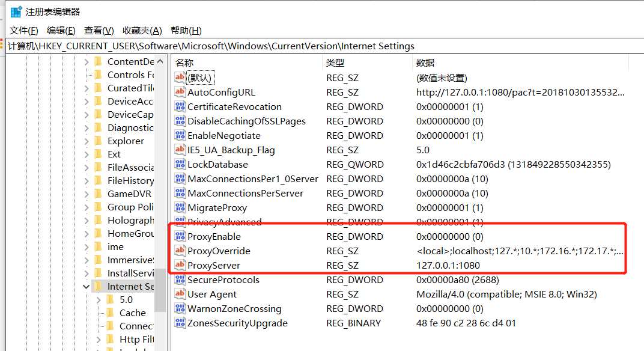Click the QWORD icon next to LockDatabase
Viewport: 644px width, 351px height.
(x=180, y=164)
